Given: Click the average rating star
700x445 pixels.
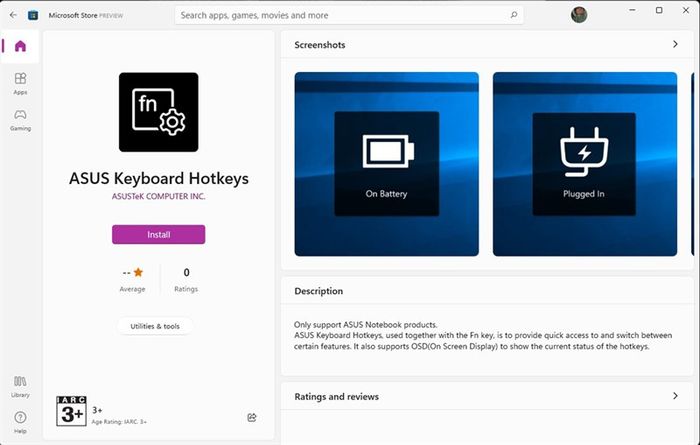Looking at the screenshot, I should pyautogui.click(x=138, y=272).
